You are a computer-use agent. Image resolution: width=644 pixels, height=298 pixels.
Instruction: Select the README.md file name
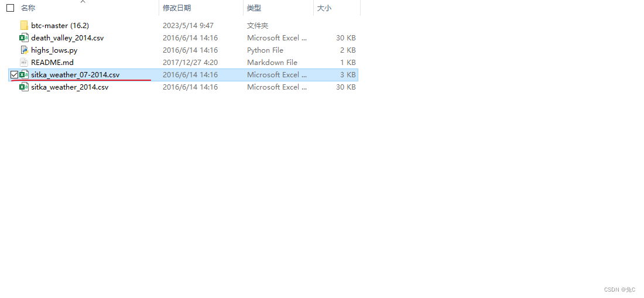(x=52, y=63)
